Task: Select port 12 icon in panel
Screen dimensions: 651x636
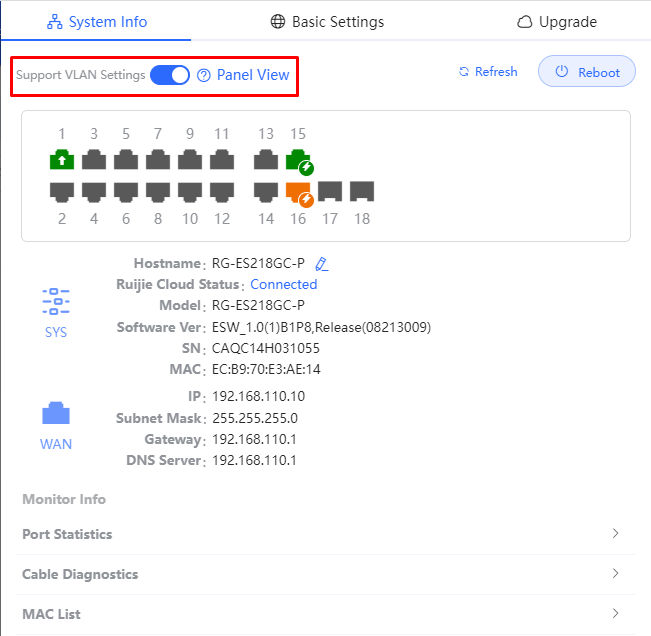Action: point(222,192)
